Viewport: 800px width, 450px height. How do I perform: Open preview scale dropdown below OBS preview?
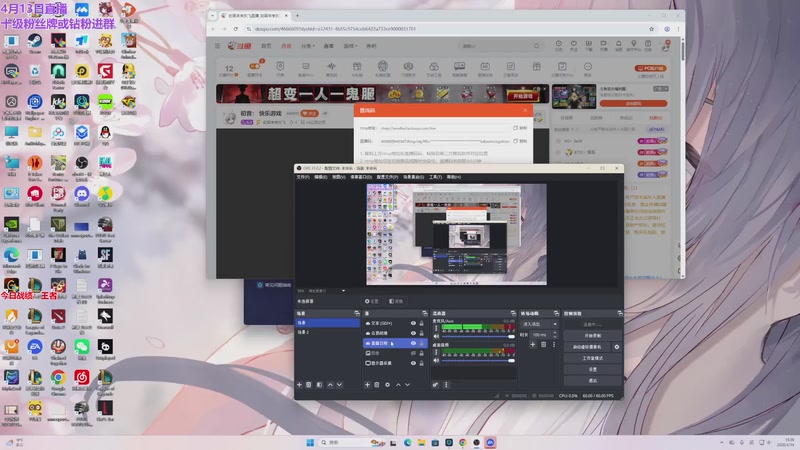(343, 291)
